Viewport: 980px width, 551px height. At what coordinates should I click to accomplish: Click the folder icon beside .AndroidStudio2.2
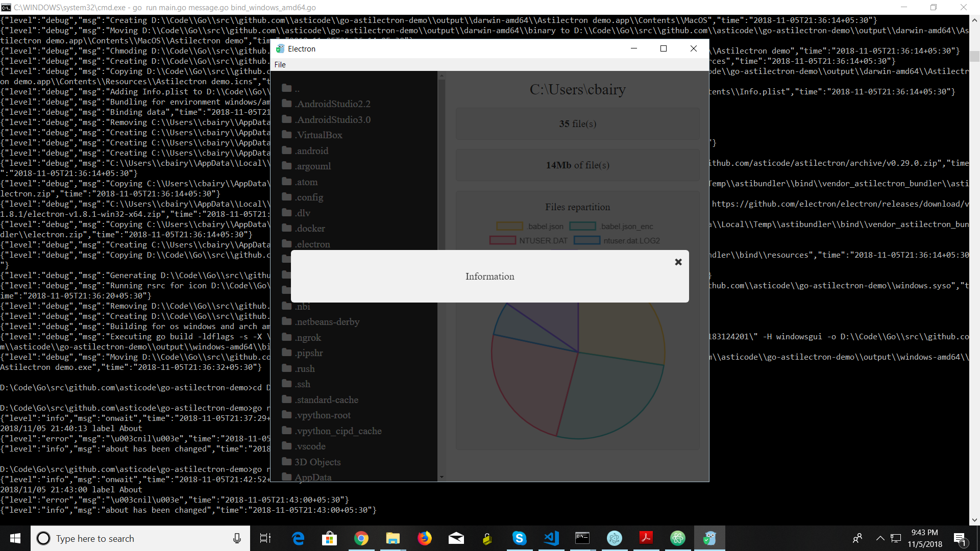click(286, 103)
